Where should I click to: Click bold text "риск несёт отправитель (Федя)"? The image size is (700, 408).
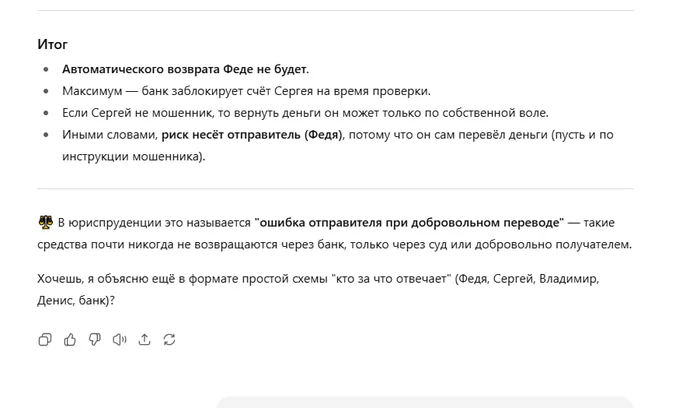pyautogui.click(x=252, y=135)
